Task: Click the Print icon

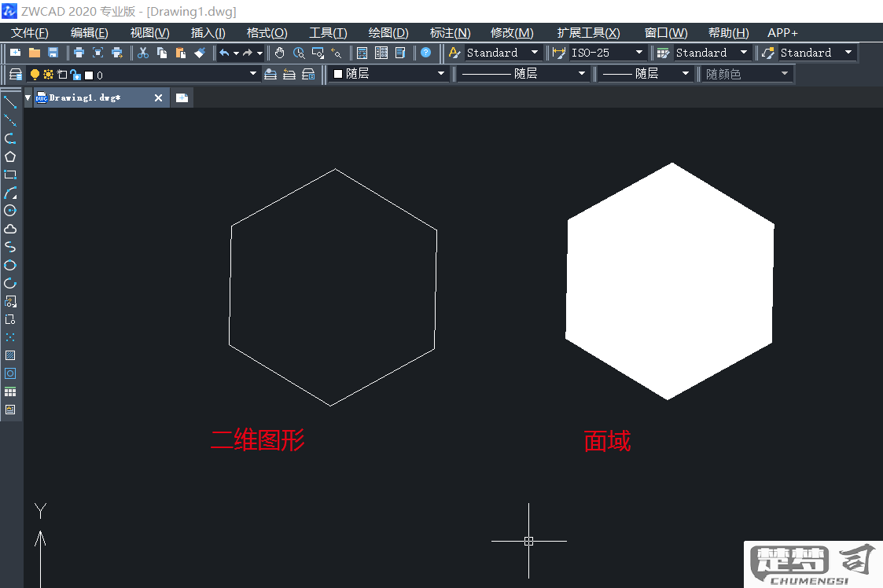Action: point(79,53)
